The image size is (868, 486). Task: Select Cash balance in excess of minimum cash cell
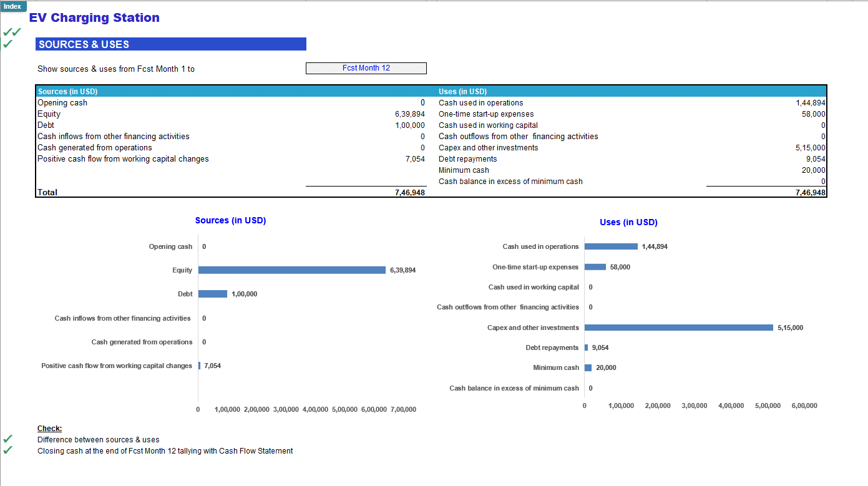(x=510, y=182)
